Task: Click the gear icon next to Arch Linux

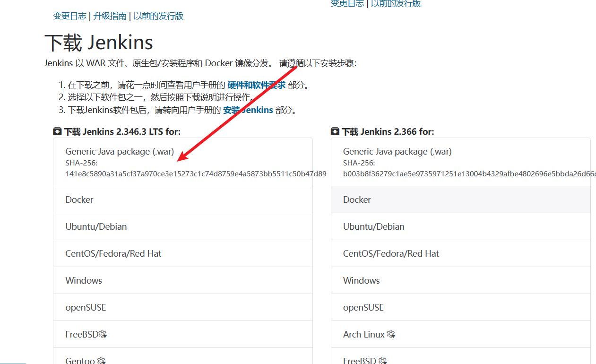Action: tap(391, 335)
